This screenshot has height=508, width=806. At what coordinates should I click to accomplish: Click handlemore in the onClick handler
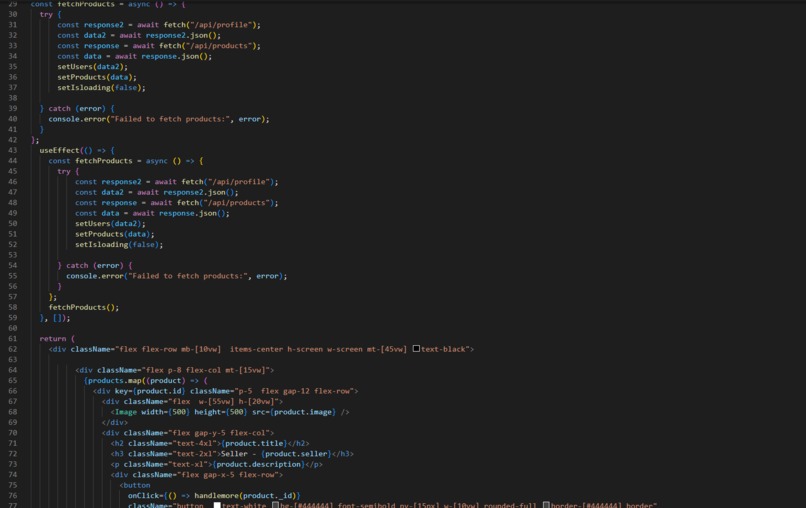pos(216,496)
